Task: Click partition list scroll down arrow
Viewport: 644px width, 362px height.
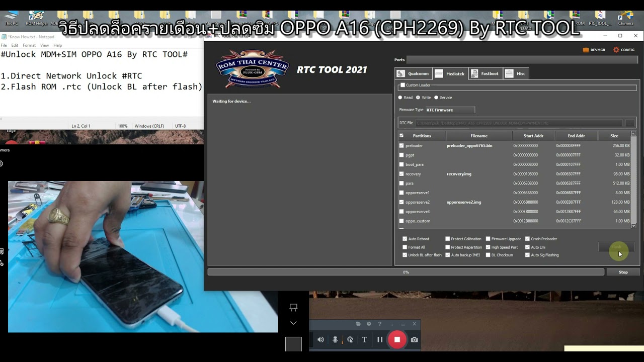Action: (x=633, y=226)
